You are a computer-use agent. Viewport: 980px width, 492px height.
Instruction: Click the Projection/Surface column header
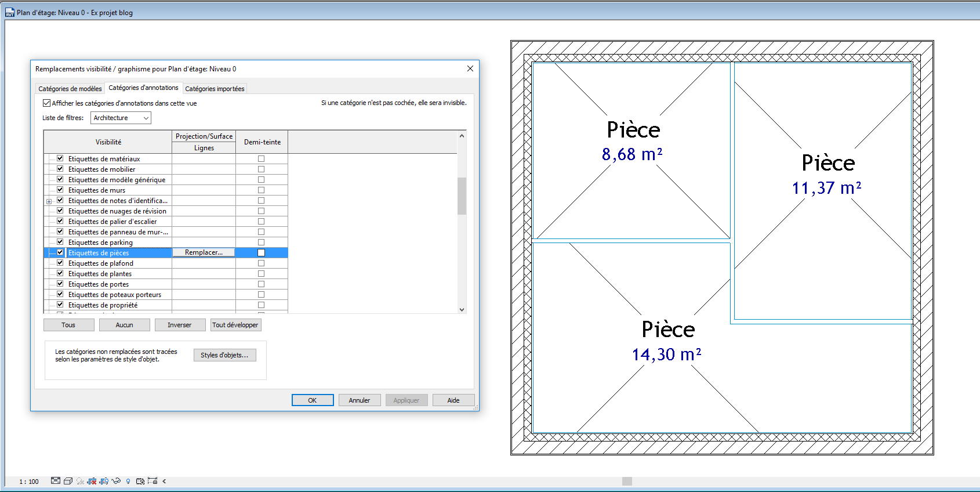click(204, 136)
